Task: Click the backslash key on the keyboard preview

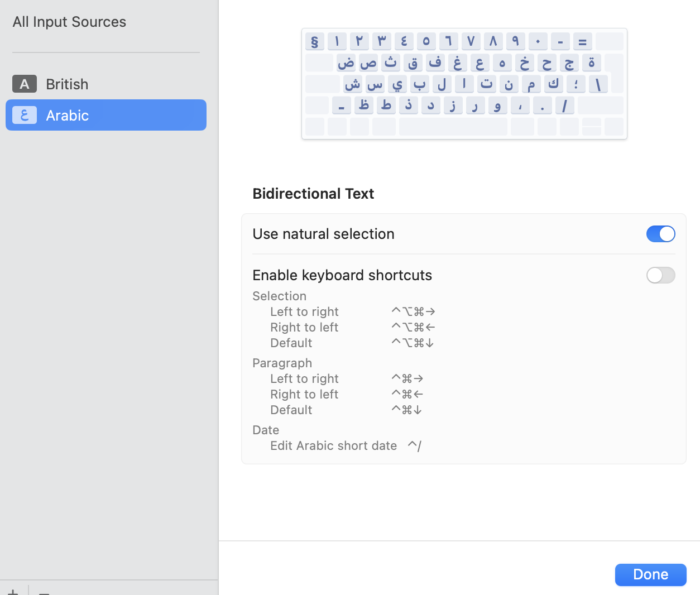Action: (599, 84)
